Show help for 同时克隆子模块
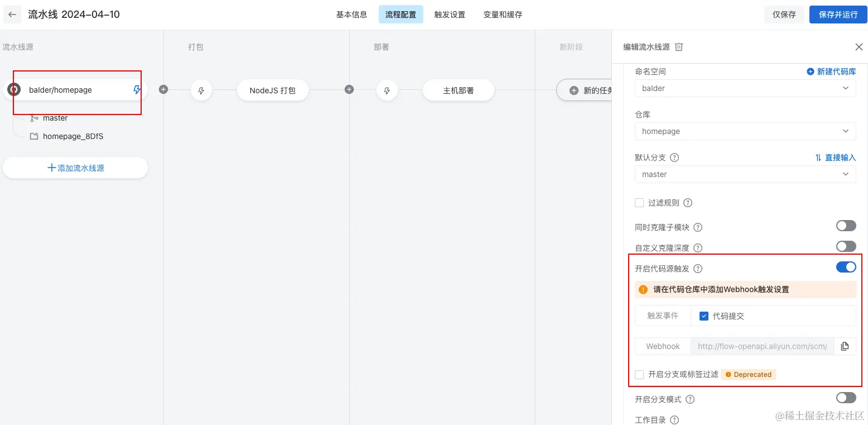This screenshot has height=425, width=868. tap(698, 227)
